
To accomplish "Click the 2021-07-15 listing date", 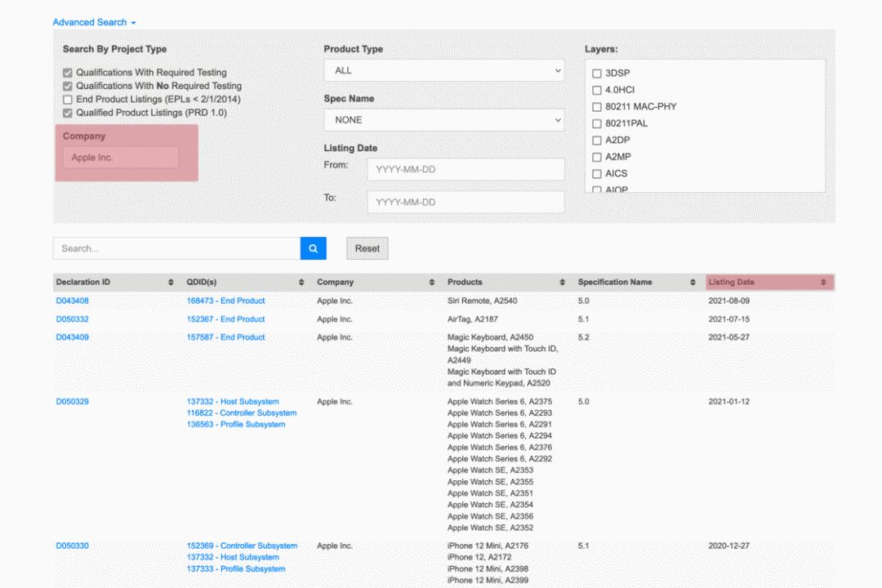I will (x=728, y=319).
